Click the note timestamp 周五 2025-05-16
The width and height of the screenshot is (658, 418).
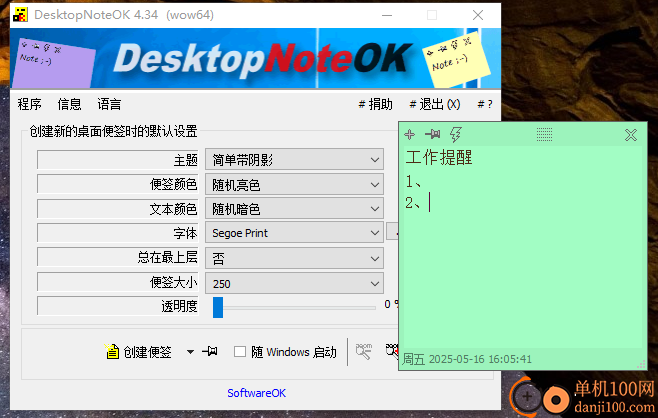coord(467,359)
